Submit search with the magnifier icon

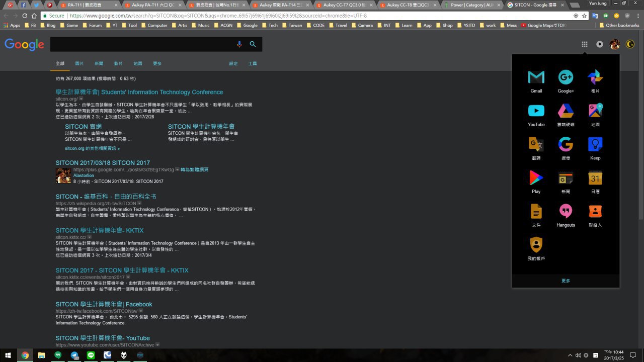coord(253,44)
